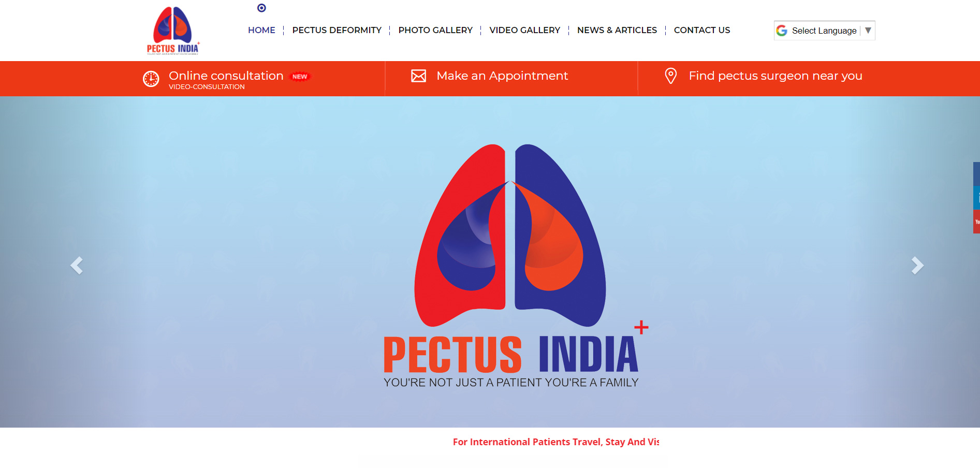Advance carousel with right arrow
Screen dimensions: 980x468
917,265
